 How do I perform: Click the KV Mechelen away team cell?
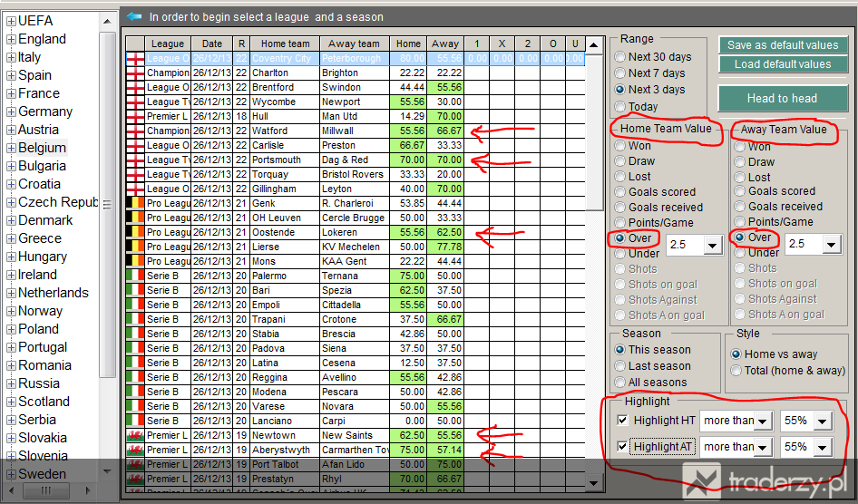[x=355, y=247]
